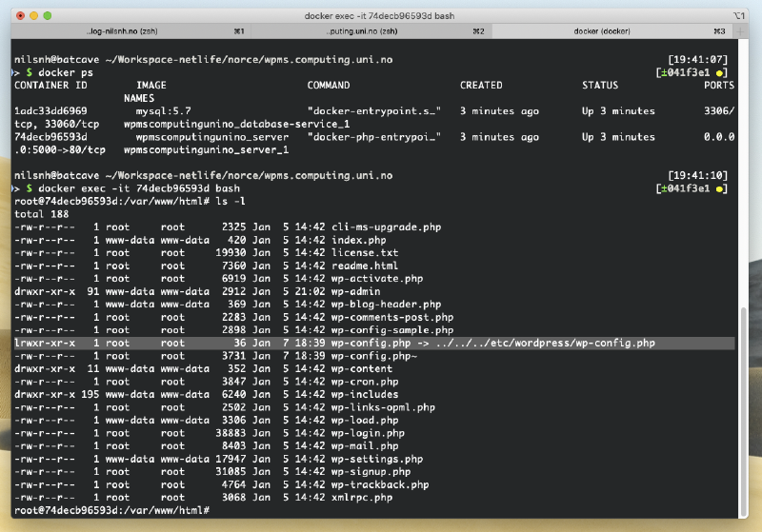The height and width of the screenshot is (532, 762).
Task: Click the STATUS column header
Action: [x=600, y=86]
